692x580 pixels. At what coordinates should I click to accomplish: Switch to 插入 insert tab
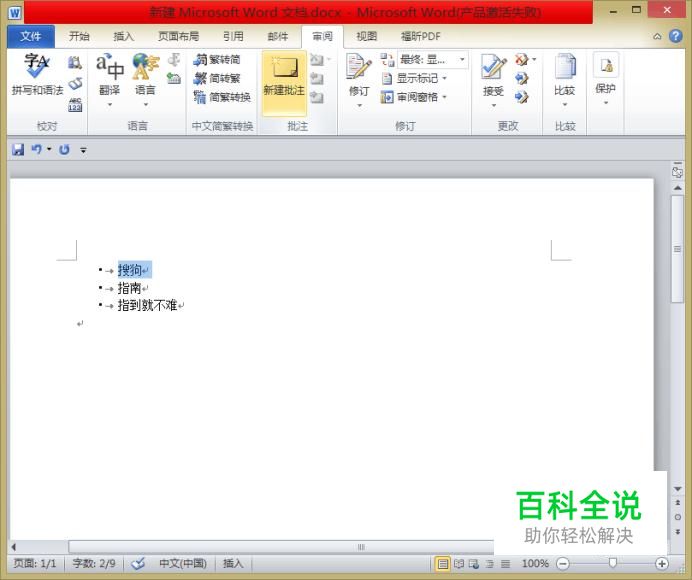(x=124, y=36)
